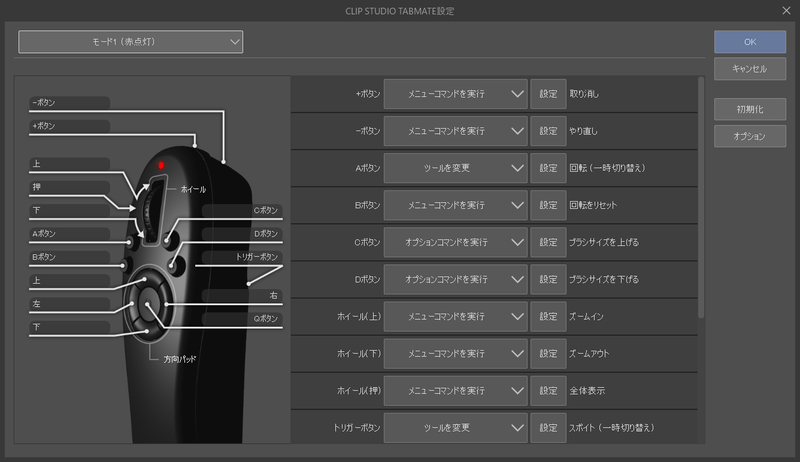Select the −ボタン label in the device diagram
The image size is (800, 462).
(69, 102)
